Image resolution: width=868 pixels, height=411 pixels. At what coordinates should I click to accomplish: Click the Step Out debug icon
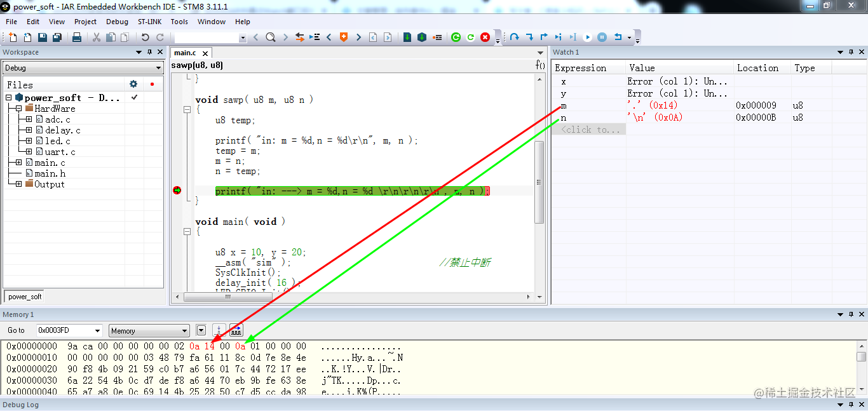tap(544, 37)
